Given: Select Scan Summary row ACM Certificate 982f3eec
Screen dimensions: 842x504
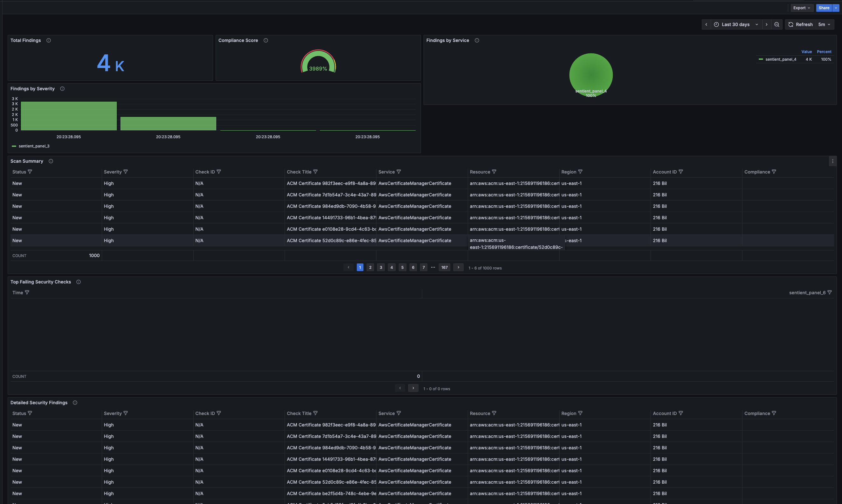Looking at the screenshot, I should [x=422, y=183].
